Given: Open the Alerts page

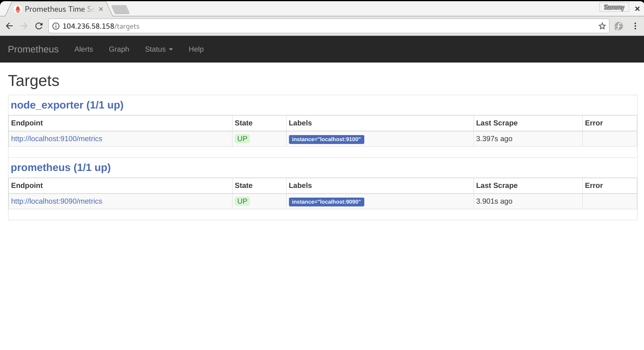Looking at the screenshot, I should point(84,49).
